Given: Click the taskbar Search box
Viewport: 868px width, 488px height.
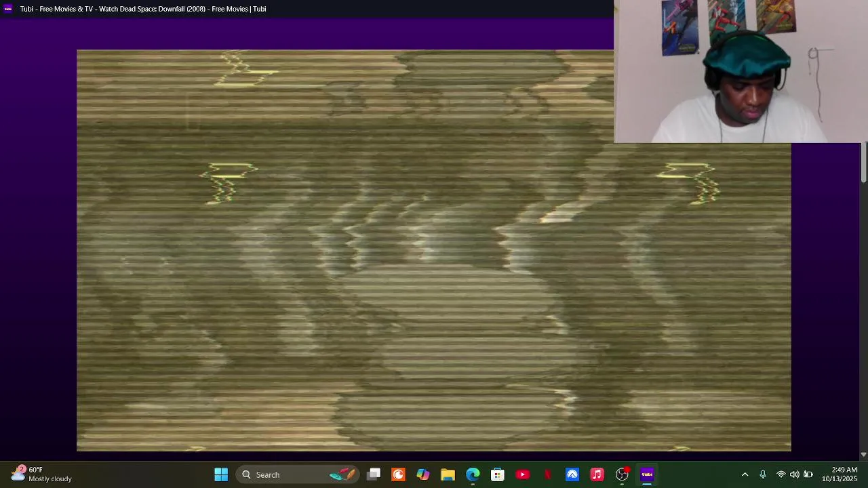Looking at the screenshot, I should [298, 474].
